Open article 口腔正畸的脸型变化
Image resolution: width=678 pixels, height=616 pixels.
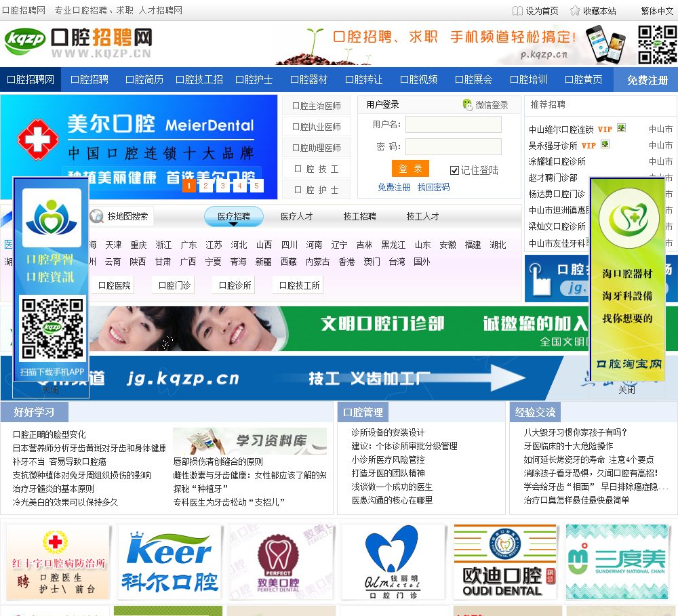click(49, 434)
